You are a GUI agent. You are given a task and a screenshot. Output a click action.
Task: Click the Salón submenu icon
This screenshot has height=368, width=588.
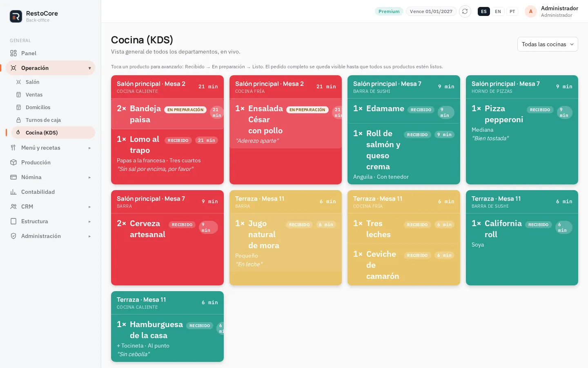pos(18,82)
